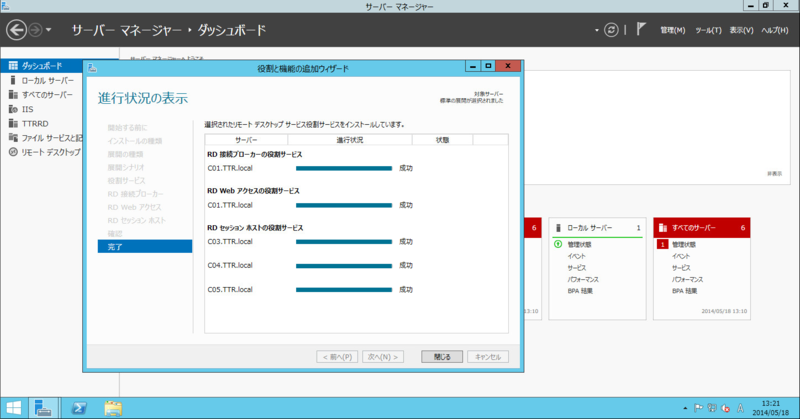This screenshot has height=419, width=800.
Task: Click the IIS icon in sidebar
Action: tap(13, 109)
